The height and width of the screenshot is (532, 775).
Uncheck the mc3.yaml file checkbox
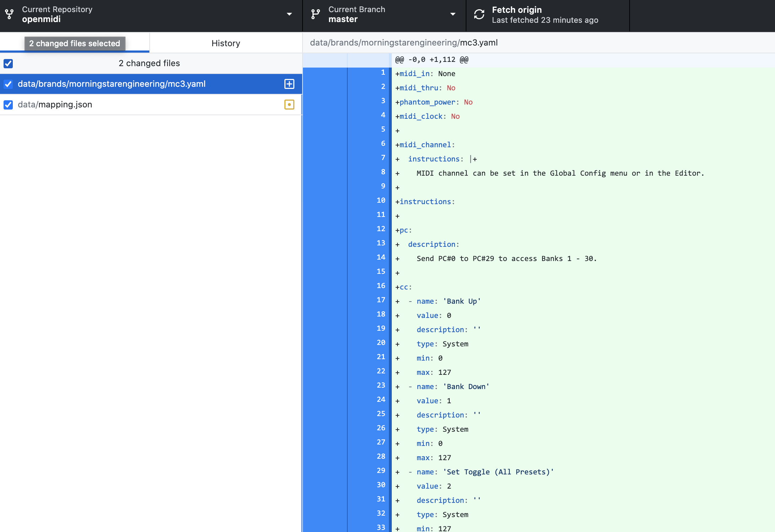8,84
